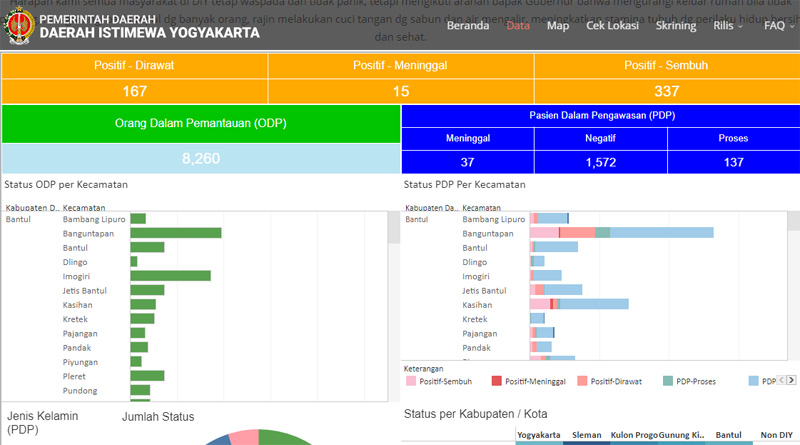Click the PDP Meninggal column header
Image resolution: width=800 pixels, height=445 pixels.
468,138
